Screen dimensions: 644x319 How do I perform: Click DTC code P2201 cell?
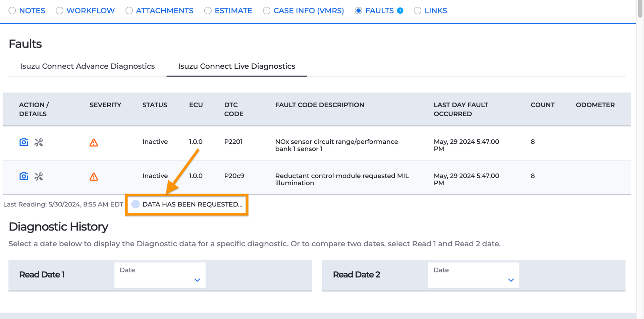click(233, 142)
